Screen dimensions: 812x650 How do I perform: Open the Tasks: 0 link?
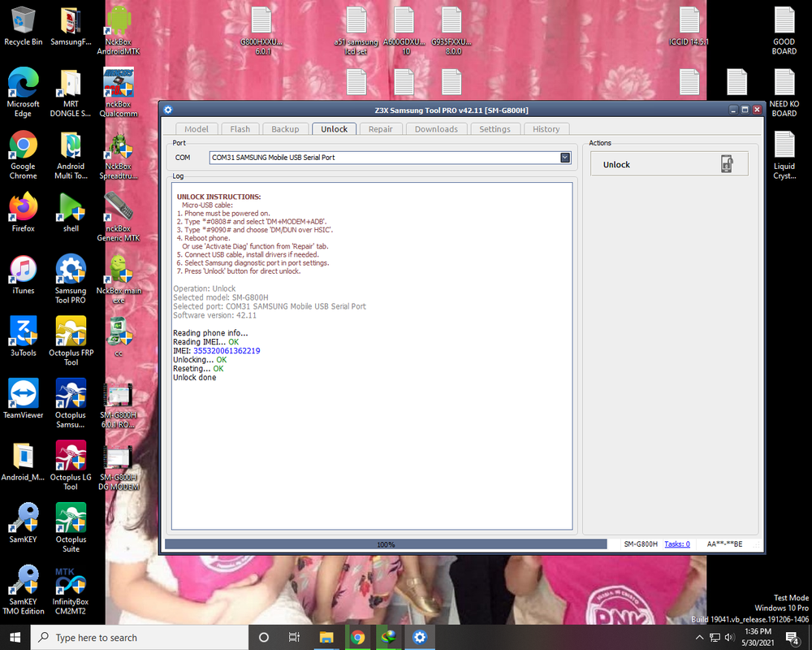click(x=677, y=544)
